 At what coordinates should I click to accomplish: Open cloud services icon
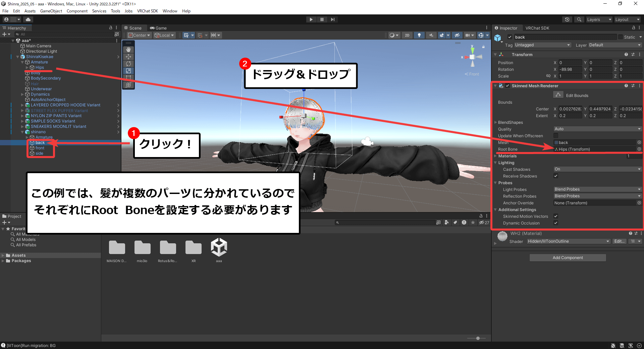click(28, 19)
